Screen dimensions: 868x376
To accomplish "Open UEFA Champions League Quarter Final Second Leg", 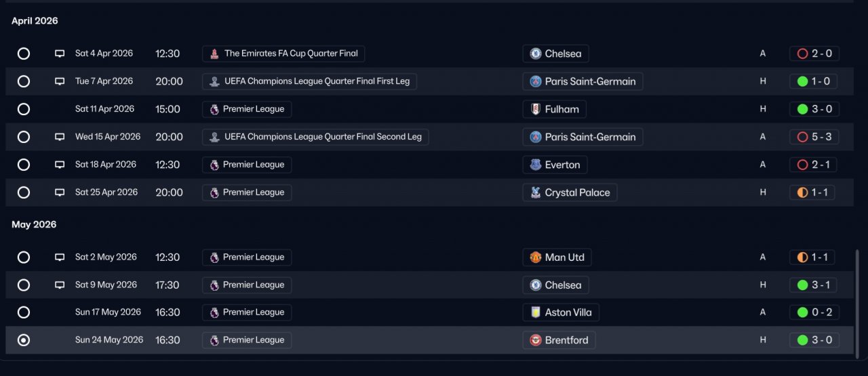I will (x=315, y=137).
